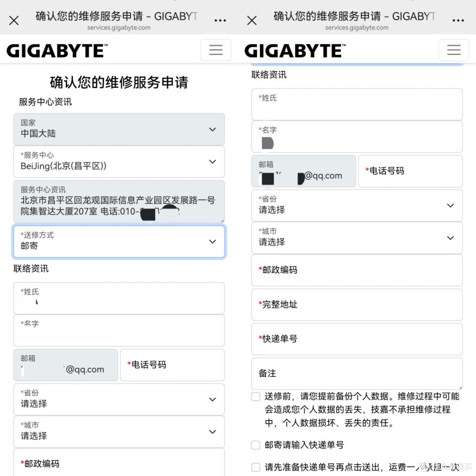Image resolution: width=476 pixels, height=476 pixels.
Task: Click the 电话号码 field on left page
Action: (172, 365)
